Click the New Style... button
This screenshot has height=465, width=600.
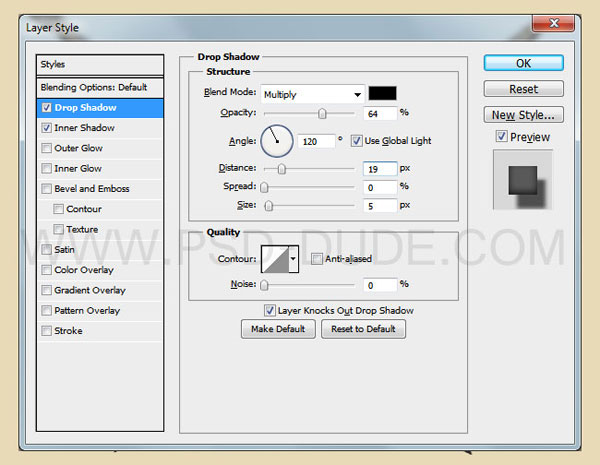tap(523, 115)
